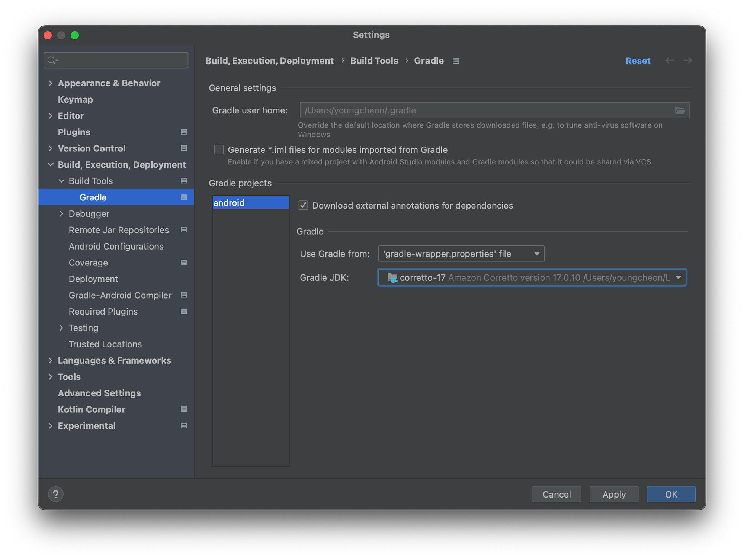Collapse the Build Tools tree node

pos(61,181)
